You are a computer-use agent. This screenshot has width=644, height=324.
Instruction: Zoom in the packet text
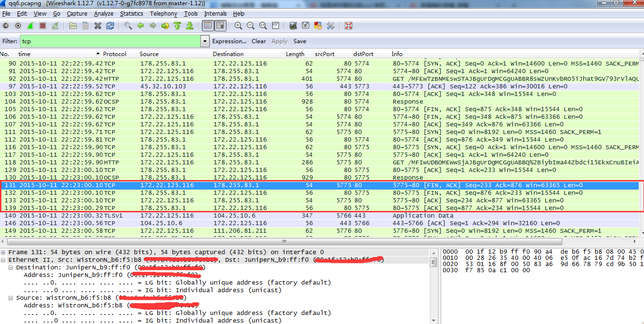pyautogui.click(x=238, y=26)
